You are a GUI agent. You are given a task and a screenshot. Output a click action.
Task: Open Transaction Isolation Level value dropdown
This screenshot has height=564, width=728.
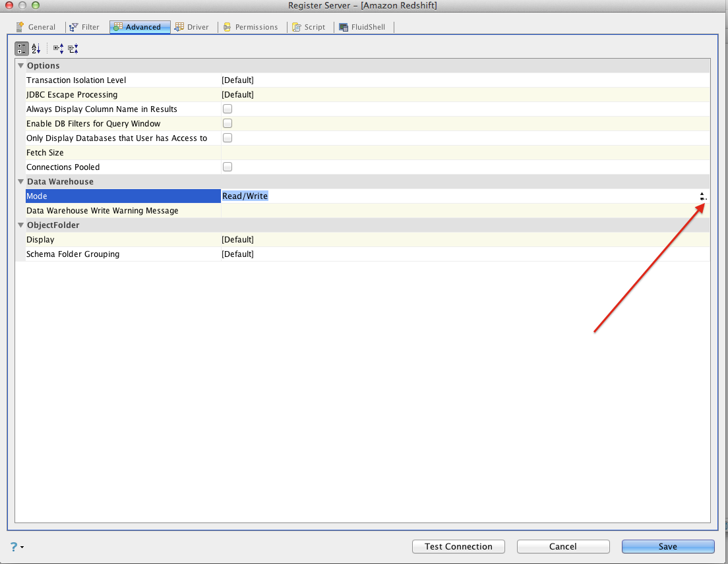point(465,80)
